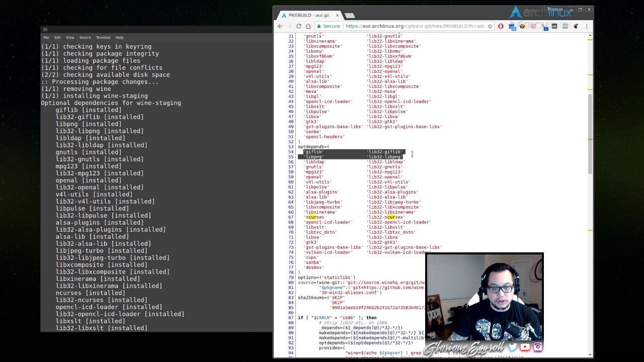Image resolution: width=644 pixels, height=362 pixels.
Task: Click 'lib32-libxslt [installed]' in the terminal
Action: [x=102, y=328]
